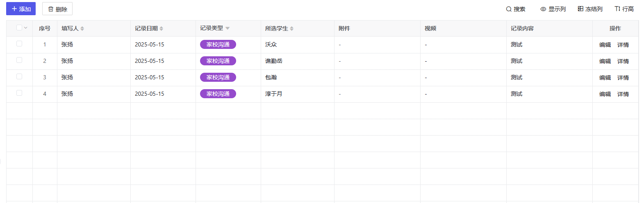Check the row 1 checkbox

[x=19, y=44]
